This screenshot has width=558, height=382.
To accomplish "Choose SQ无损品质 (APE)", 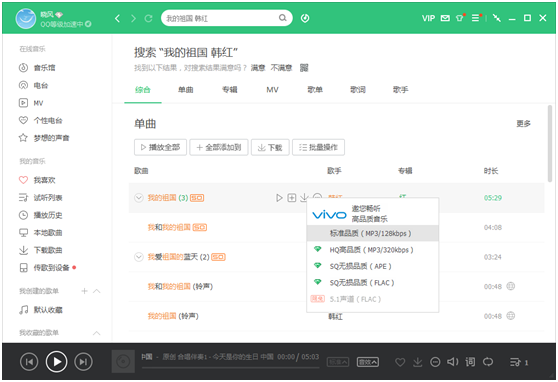I will click(373, 266).
